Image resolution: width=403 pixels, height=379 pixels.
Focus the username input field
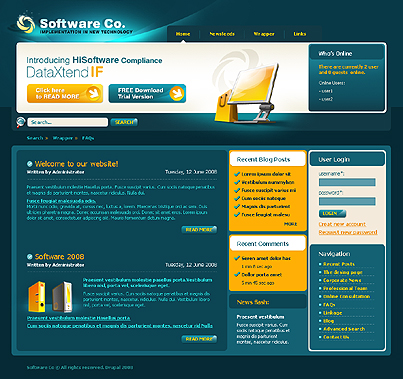(347, 182)
